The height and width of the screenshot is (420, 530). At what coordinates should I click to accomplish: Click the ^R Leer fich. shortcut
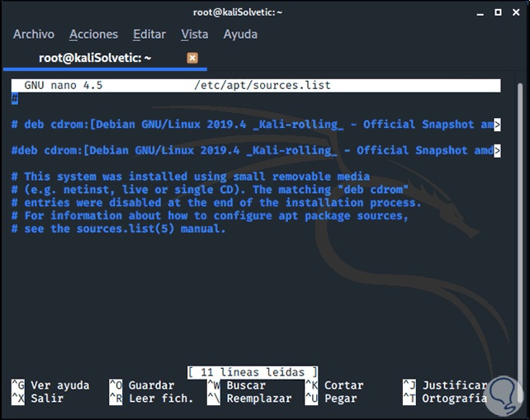point(151,399)
